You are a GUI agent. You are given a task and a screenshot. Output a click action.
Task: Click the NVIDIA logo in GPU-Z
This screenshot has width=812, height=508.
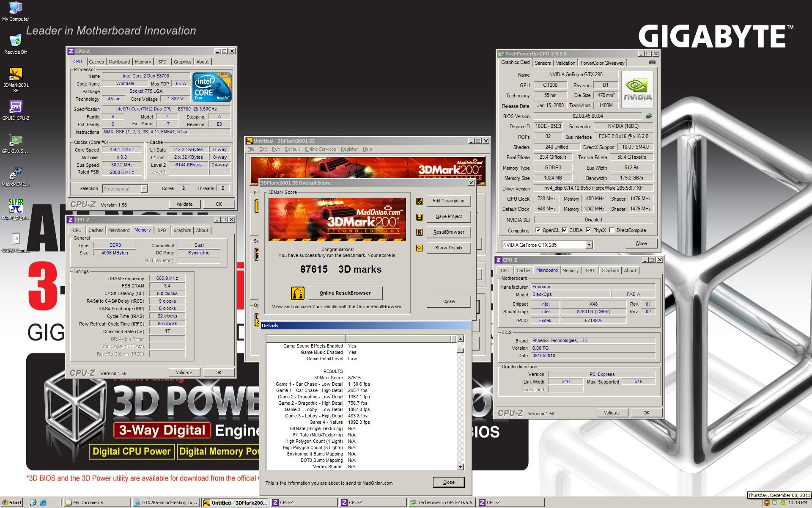coord(637,90)
